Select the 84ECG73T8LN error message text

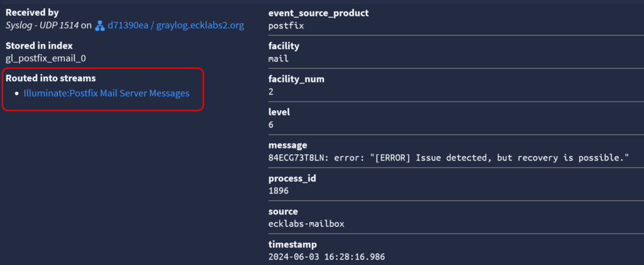(x=448, y=157)
